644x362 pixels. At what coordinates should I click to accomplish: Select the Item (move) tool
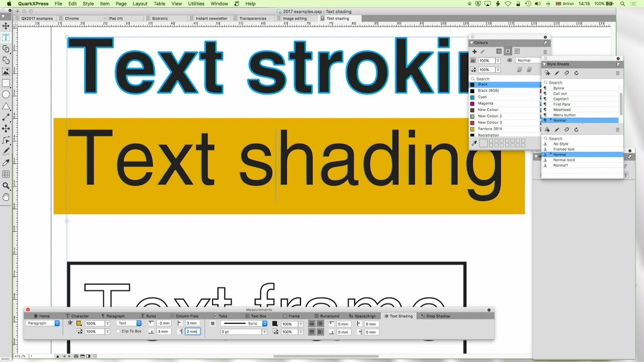6,26
